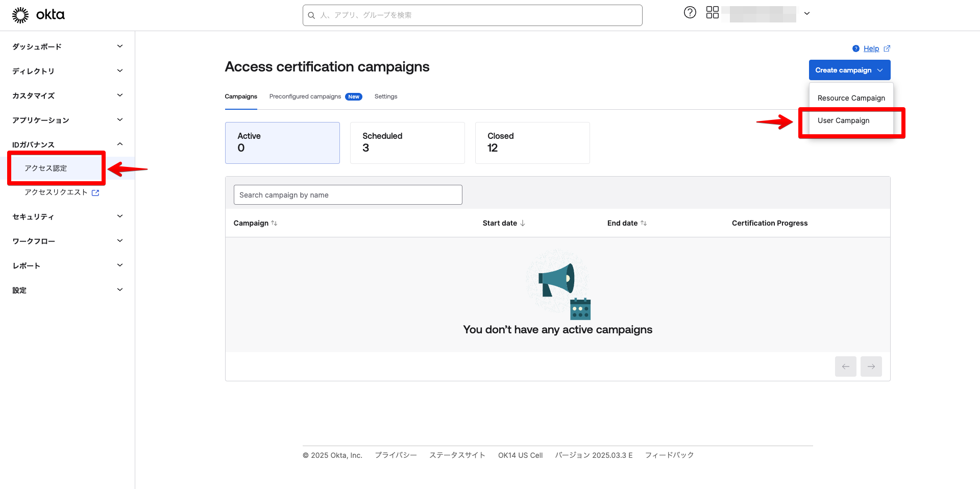This screenshot has height=489, width=980.
Task: Click the Campaign column sort icon
Action: coord(275,223)
